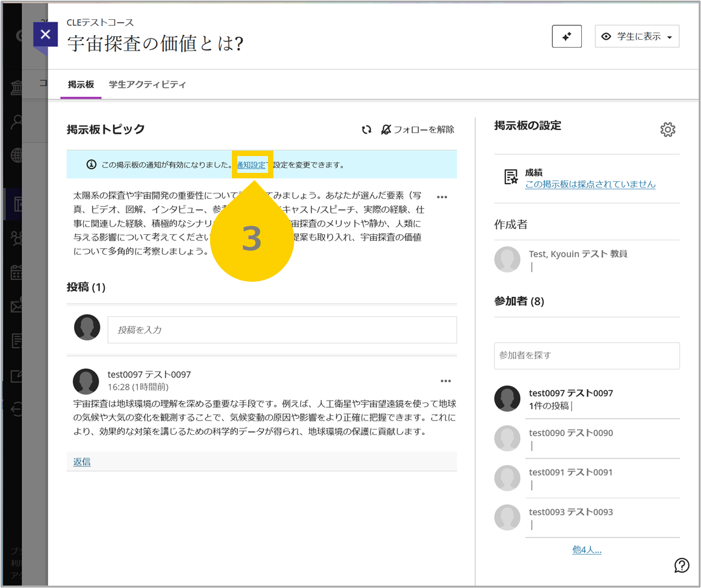This screenshot has height=588, width=701.
Task: Click フォローを解除 to unfollow the discussion
Action: (x=417, y=130)
